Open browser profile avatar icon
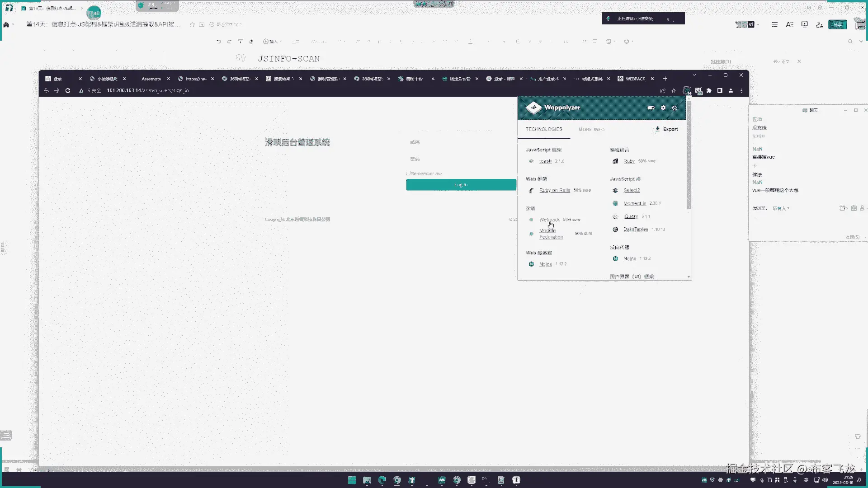 [x=731, y=91]
